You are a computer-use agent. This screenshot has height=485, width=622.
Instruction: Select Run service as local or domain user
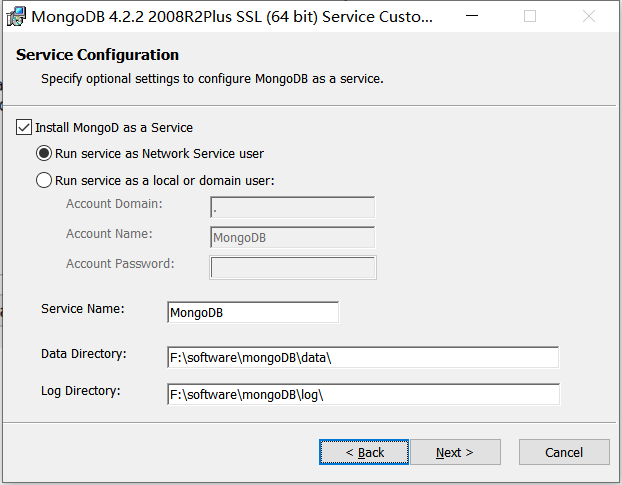[44, 180]
